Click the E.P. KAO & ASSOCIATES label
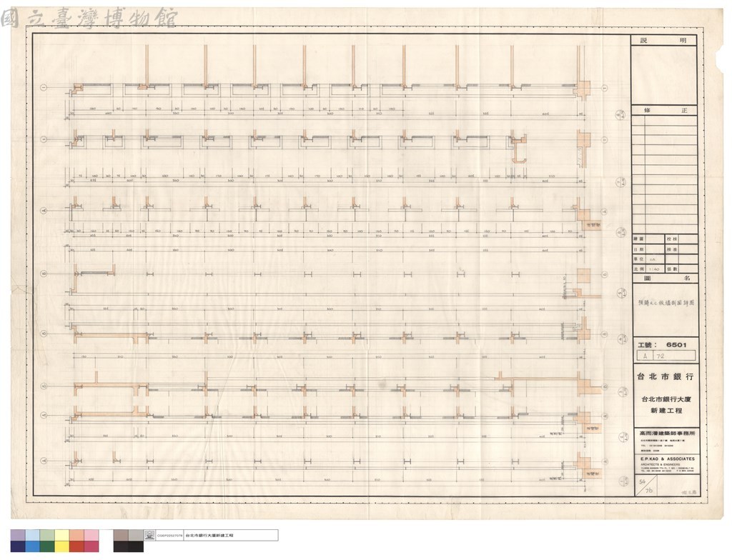 (667, 459)
